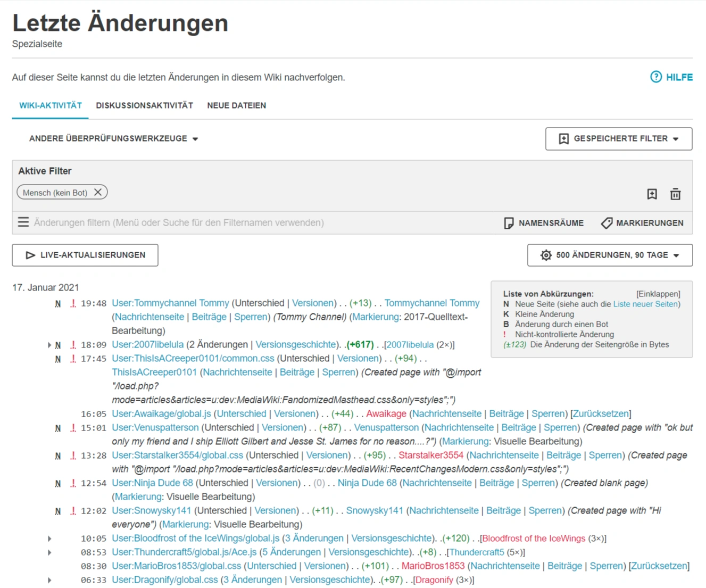
Task: Open User:Ninja Dude 68 page link
Action: tap(152, 483)
